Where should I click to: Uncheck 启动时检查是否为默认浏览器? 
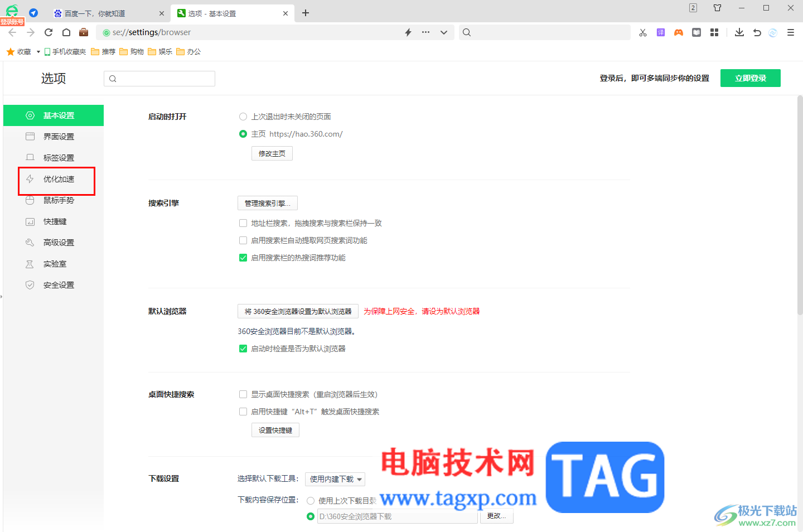pos(243,349)
